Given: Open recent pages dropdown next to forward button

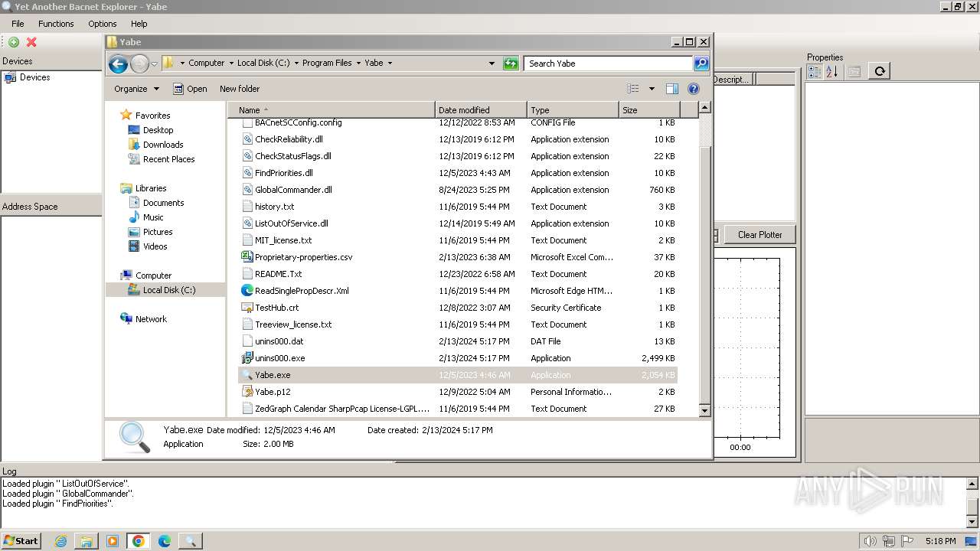Looking at the screenshot, I should point(154,64).
